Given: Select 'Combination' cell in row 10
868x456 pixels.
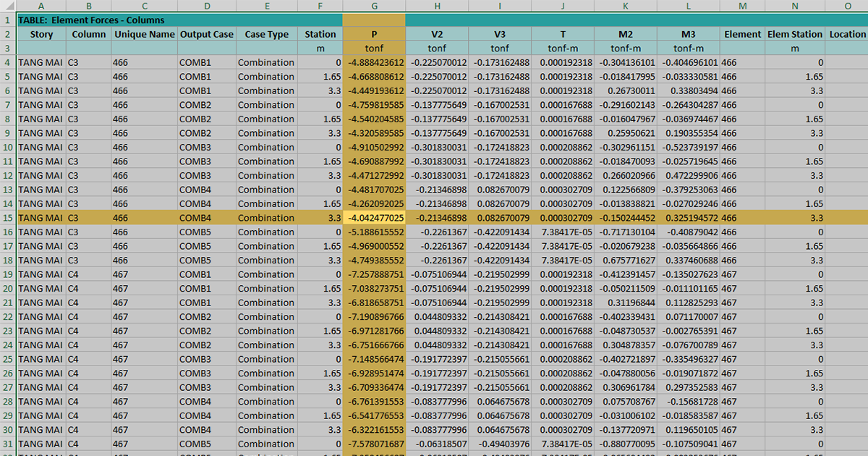Looking at the screenshot, I should coord(267,148).
